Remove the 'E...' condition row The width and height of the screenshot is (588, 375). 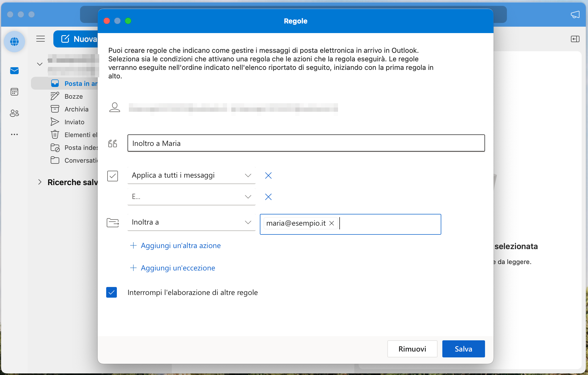[x=268, y=197]
